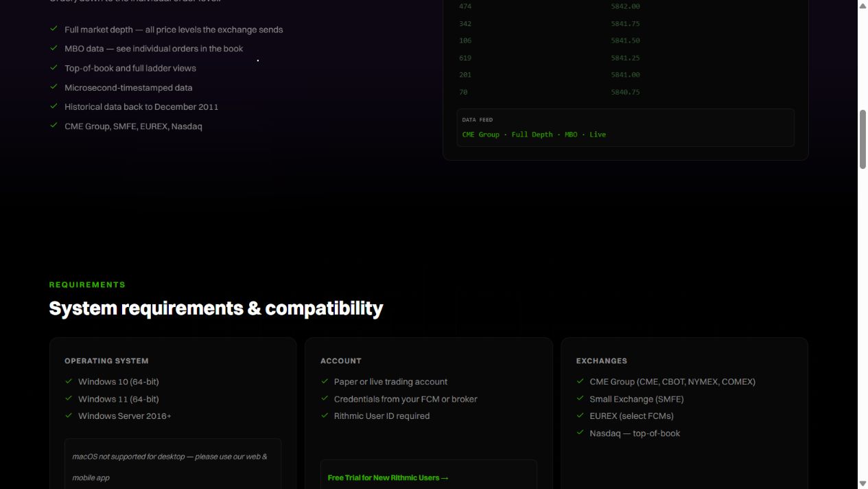Screen dimensions: 868x489
Task: Click the quantity 106 in the ladder
Action: tap(465, 41)
